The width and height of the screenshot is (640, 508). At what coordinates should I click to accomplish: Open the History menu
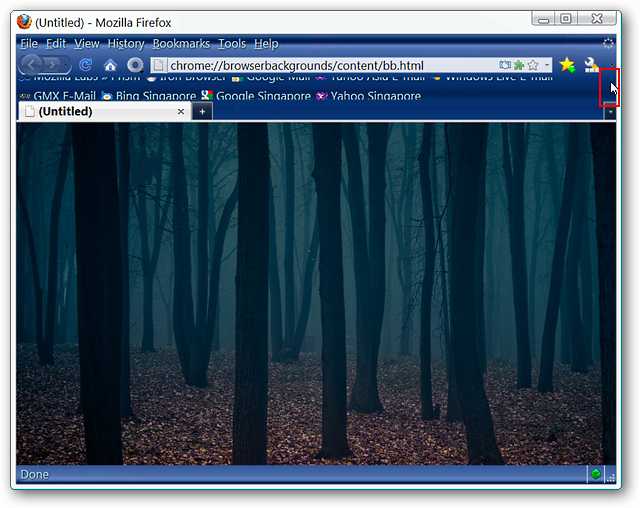[x=126, y=44]
